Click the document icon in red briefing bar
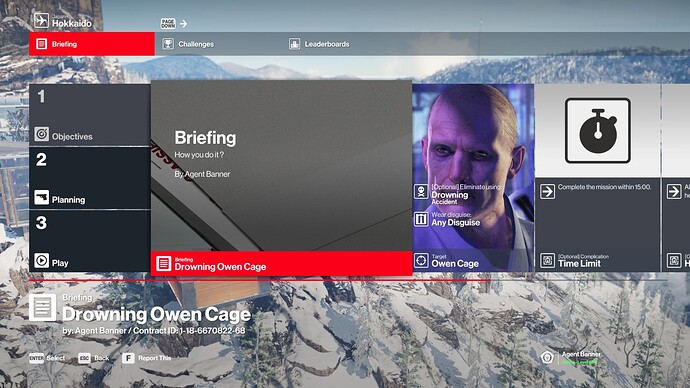Image resolution: width=690 pixels, height=388 pixels. [x=163, y=264]
